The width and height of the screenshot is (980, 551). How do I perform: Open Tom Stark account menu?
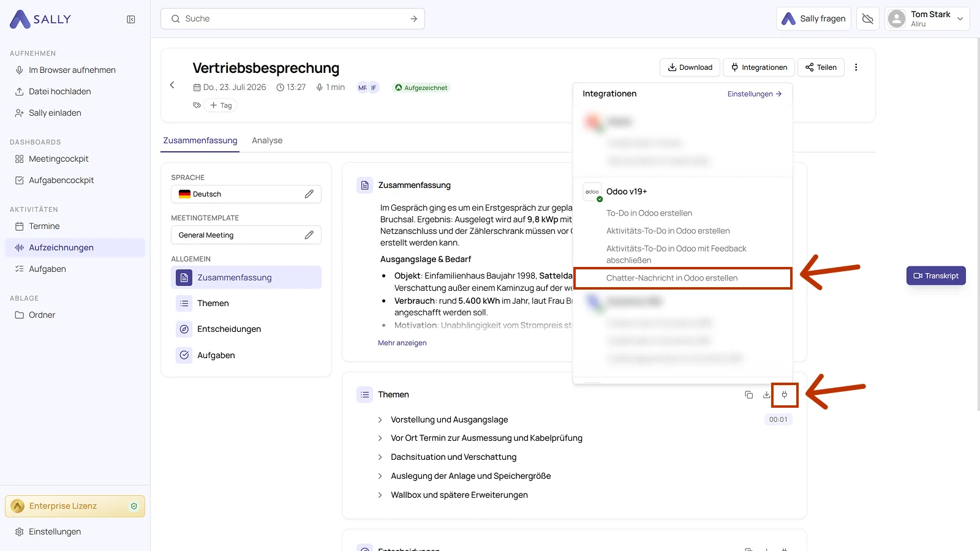(x=927, y=19)
